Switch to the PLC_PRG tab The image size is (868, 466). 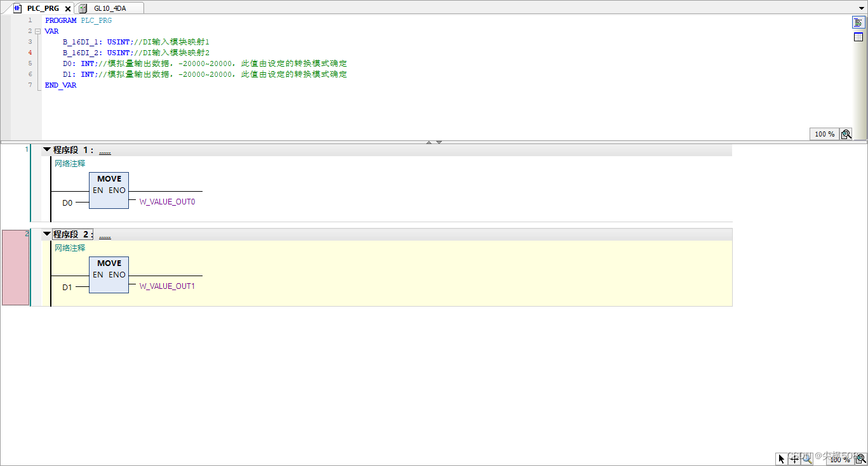43,8
